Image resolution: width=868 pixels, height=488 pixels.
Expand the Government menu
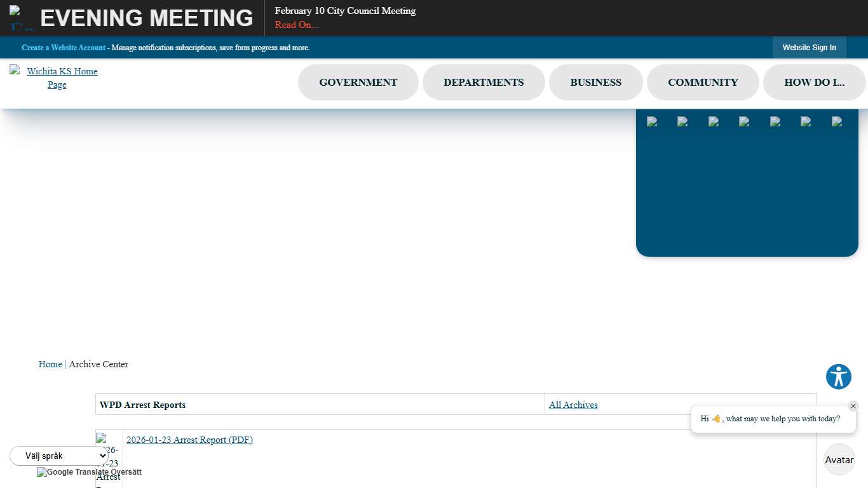coord(358,83)
